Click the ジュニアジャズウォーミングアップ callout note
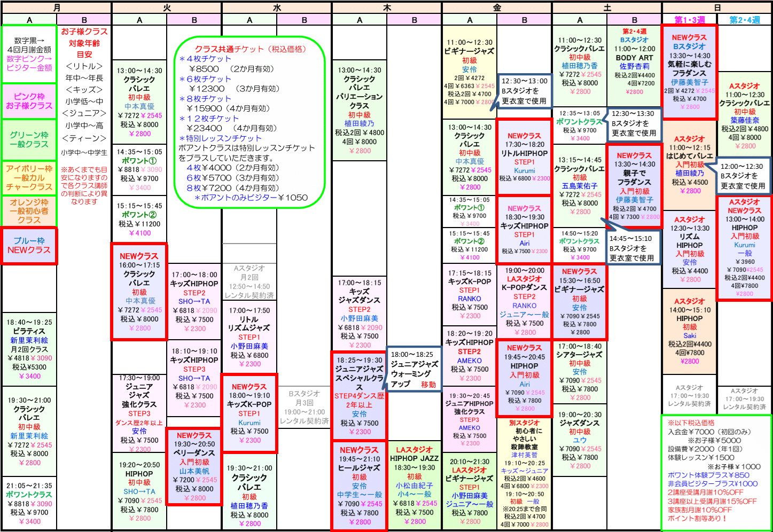Viewport: 773px width, 532px height. point(415,369)
